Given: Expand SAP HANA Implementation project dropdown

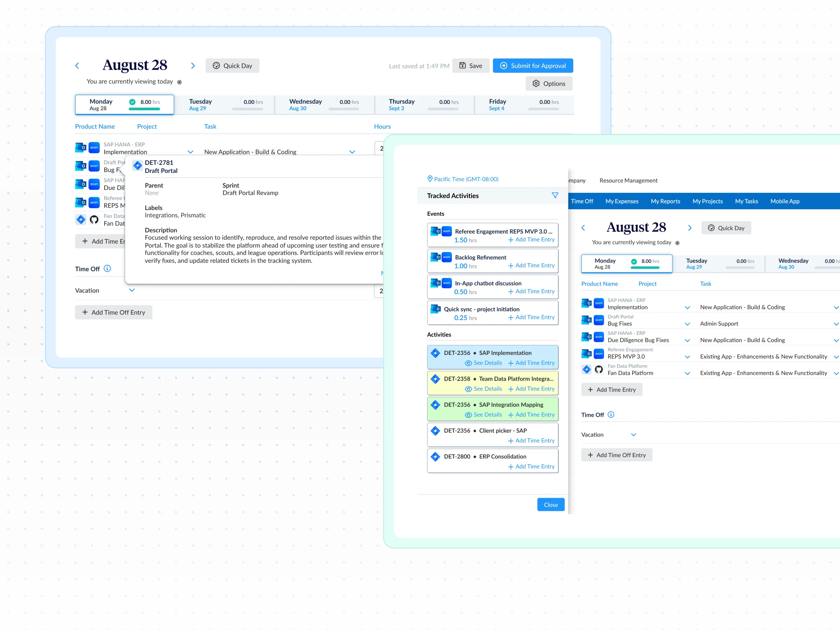Looking at the screenshot, I should pos(190,152).
